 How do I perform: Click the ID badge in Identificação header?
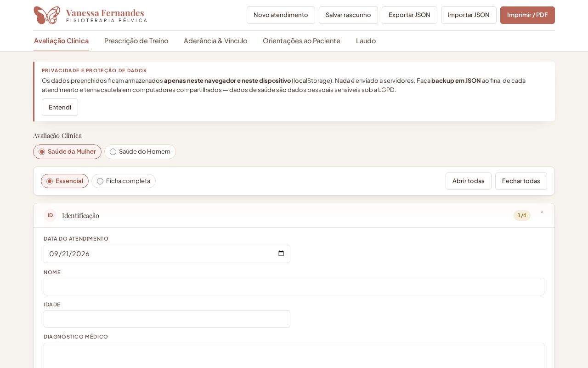(50, 215)
